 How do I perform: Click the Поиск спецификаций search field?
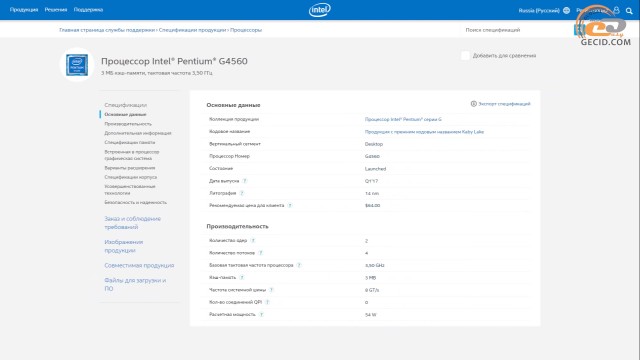click(x=516, y=30)
